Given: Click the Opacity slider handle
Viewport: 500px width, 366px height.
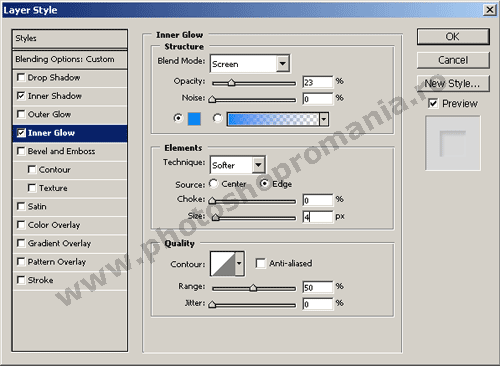Looking at the screenshot, I should 231,83.
